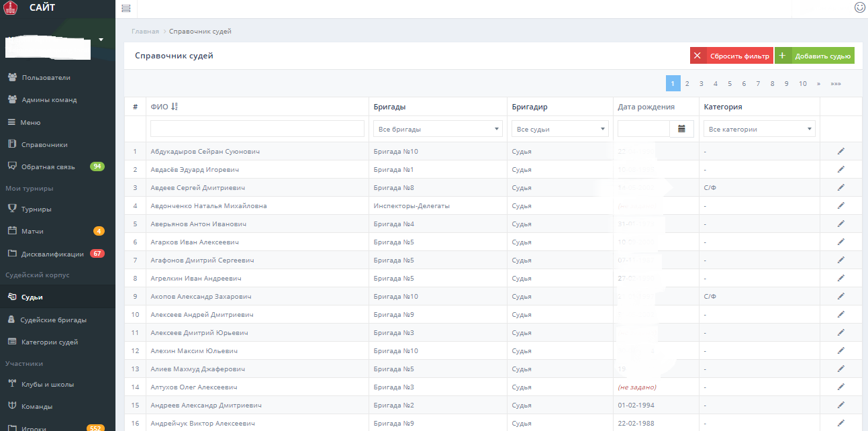The height and width of the screenshot is (431, 868).
Task: Toggle the hamburger sidebar menu icon
Action: pyautogui.click(x=126, y=8)
